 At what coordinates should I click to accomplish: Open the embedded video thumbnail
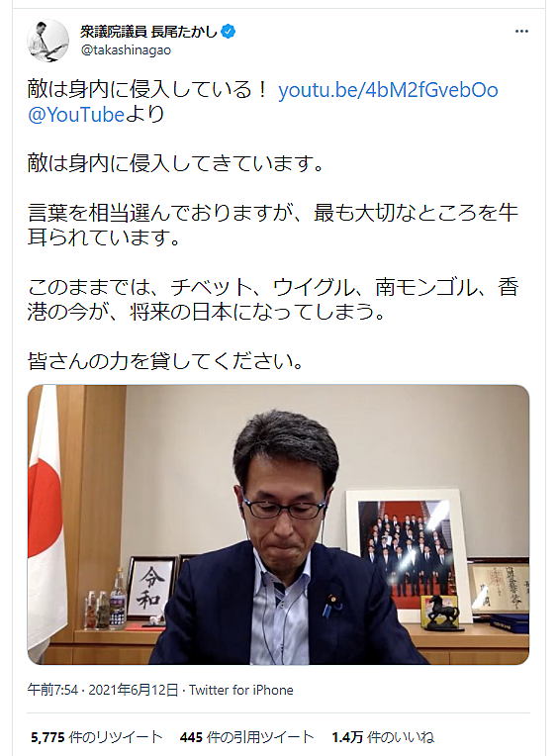pyautogui.click(x=278, y=524)
